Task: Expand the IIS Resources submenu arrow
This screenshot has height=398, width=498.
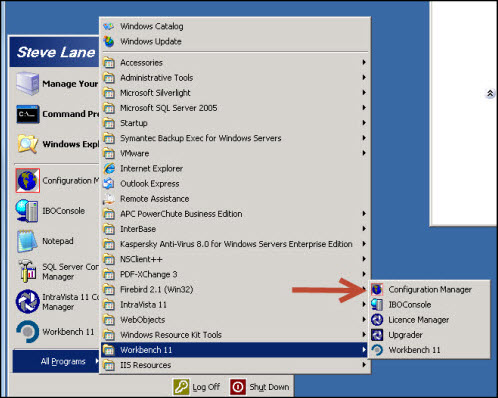Action: tap(364, 365)
